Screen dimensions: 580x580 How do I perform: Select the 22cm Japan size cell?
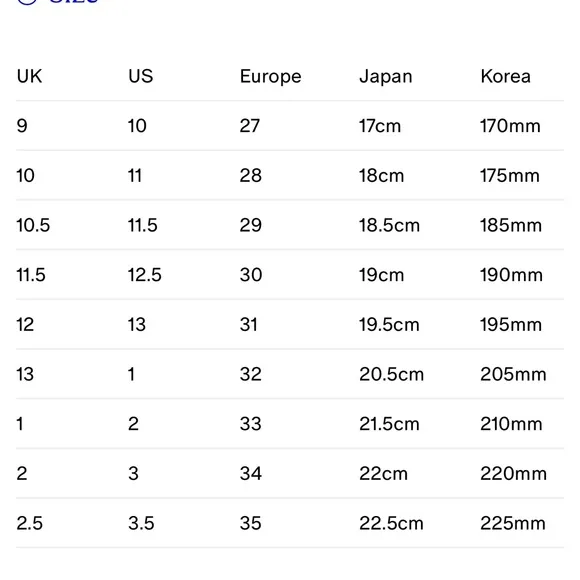pyautogui.click(x=383, y=473)
